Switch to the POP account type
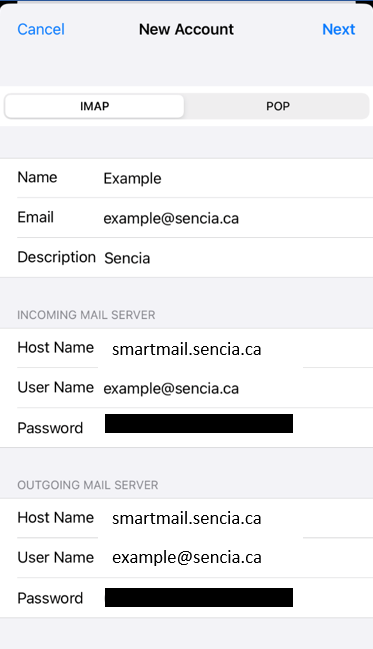Viewport: 373px width, 649px height. tap(277, 106)
